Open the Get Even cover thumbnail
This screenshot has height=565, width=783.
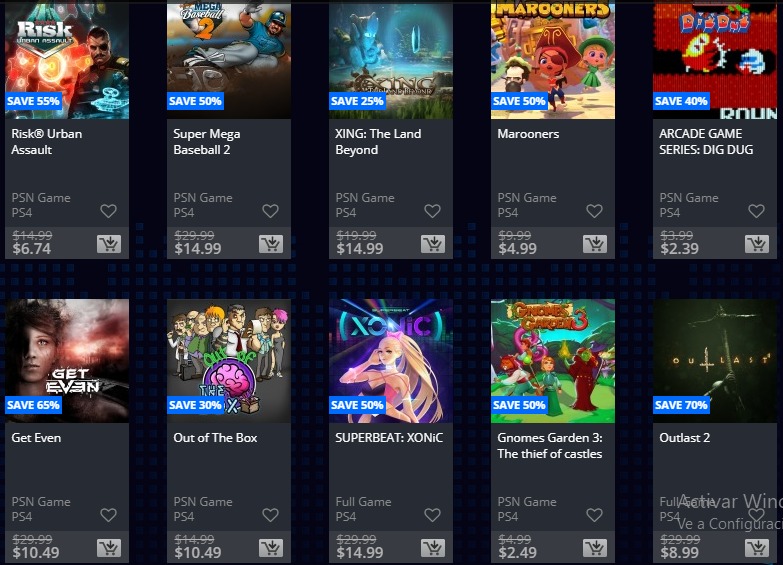(67, 361)
